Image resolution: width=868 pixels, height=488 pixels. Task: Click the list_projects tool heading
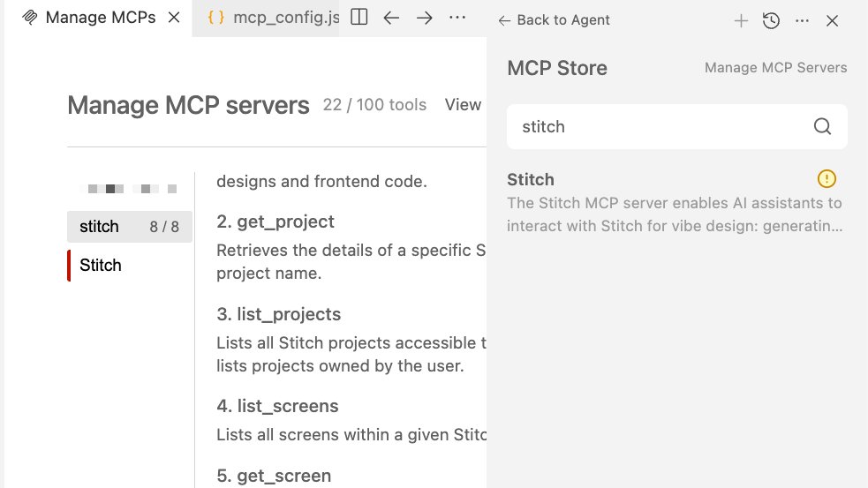point(278,314)
